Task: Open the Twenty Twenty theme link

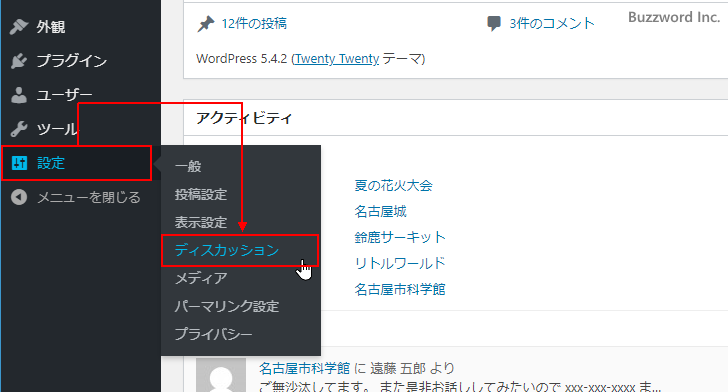Action: (x=337, y=59)
